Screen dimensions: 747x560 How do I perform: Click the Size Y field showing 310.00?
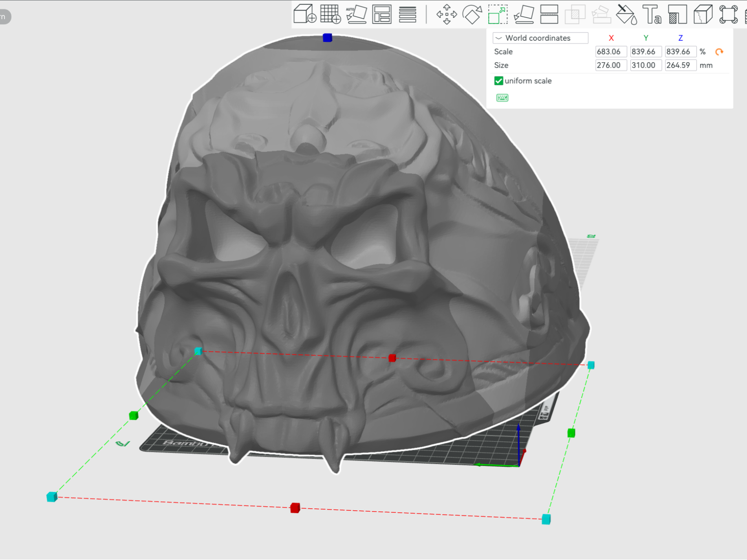click(646, 65)
